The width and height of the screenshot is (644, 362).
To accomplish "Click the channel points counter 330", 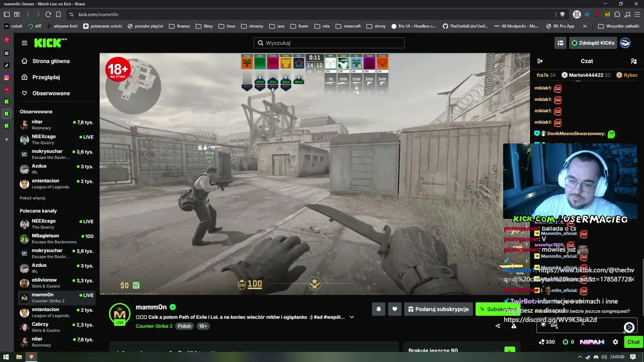I will pos(547,342).
